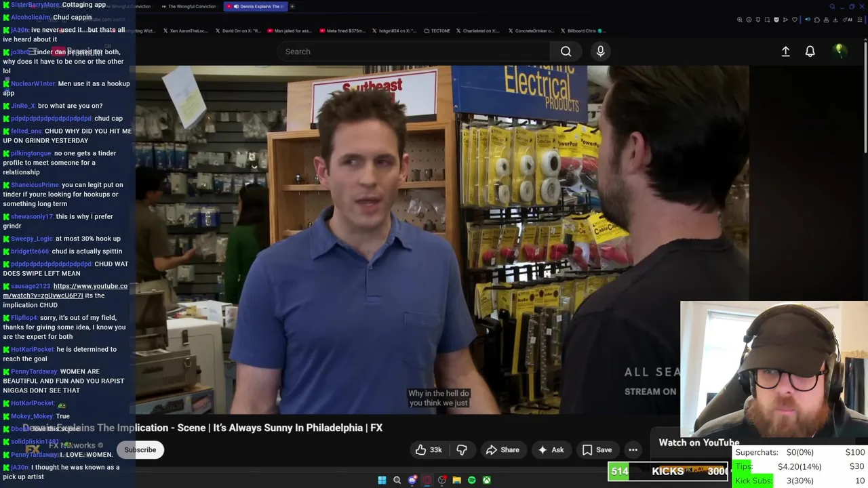Open the browser easy setup menu icon
The width and height of the screenshot is (868, 488).
[x=860, y=20]
